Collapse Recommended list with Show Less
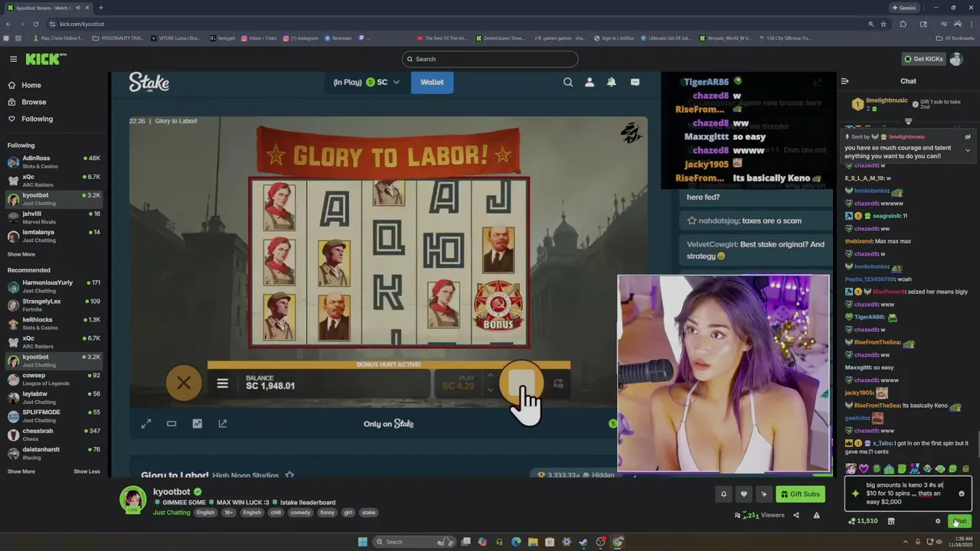This screenshot has width=980, height=551. click(87, 471)
